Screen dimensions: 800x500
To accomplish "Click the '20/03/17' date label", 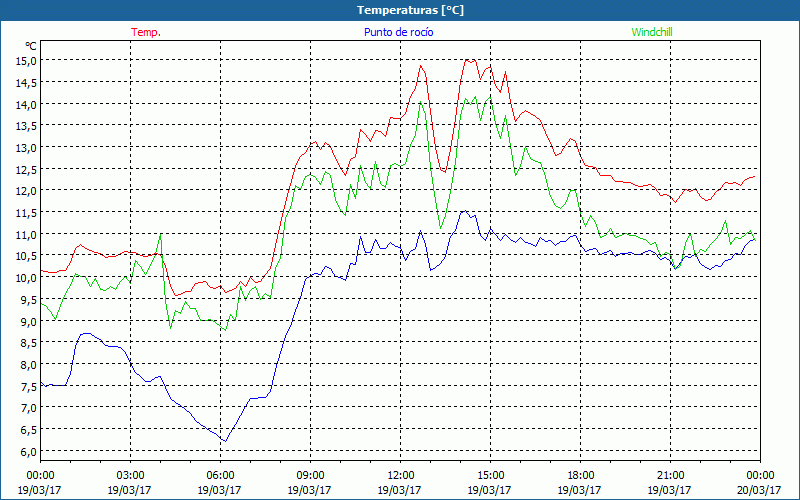I will (x=759, y=490).
